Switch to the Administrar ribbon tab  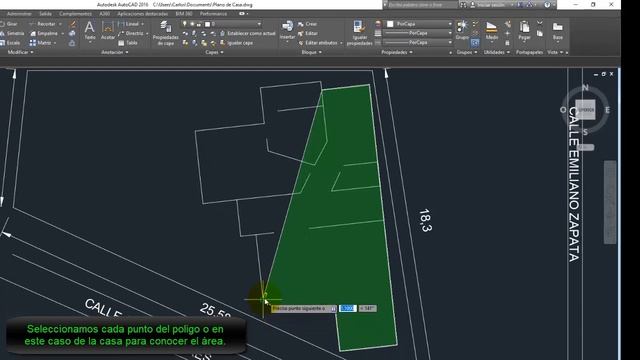point(19,14)
